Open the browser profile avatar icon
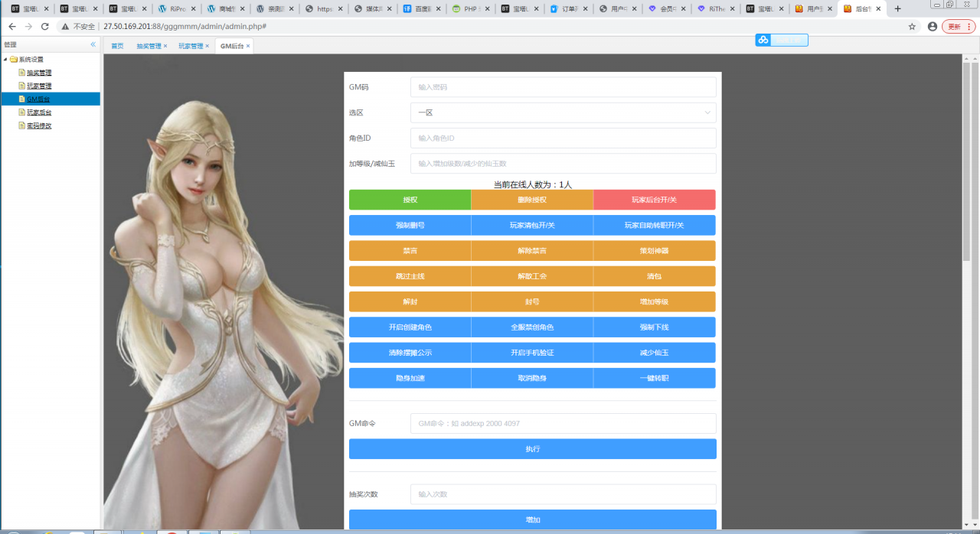 932,26
